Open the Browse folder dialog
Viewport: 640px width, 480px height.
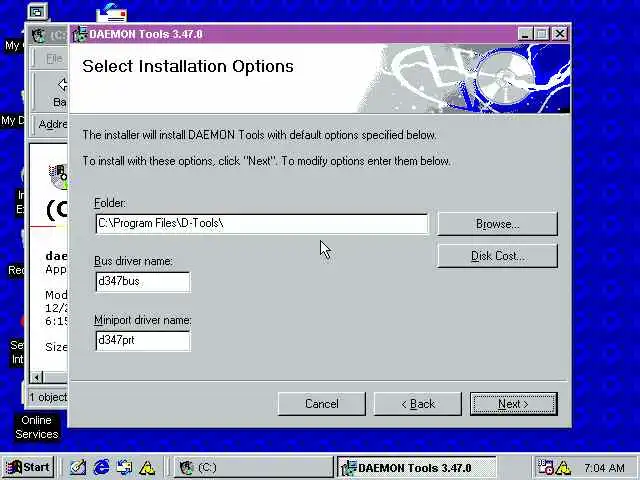pos(497,224)
